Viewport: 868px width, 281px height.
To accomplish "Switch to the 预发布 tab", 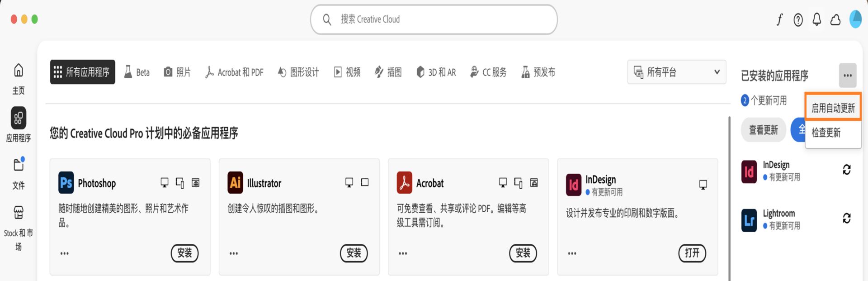I will (538, 72).
